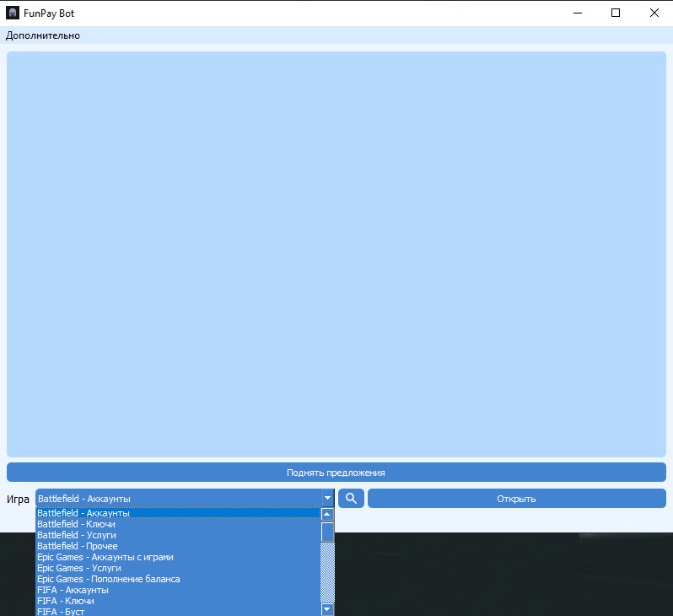Choose FIFA - Буст entry

(178, 611)
